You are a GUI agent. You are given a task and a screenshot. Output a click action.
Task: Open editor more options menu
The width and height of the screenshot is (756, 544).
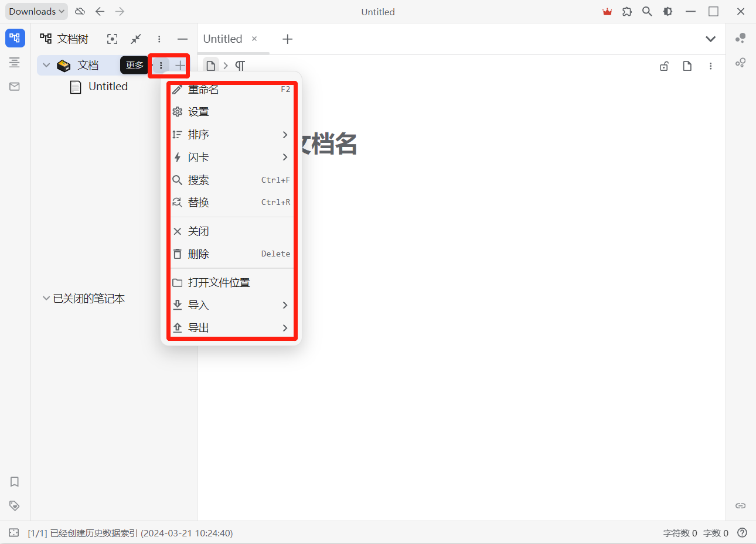(x=710, y=66)
